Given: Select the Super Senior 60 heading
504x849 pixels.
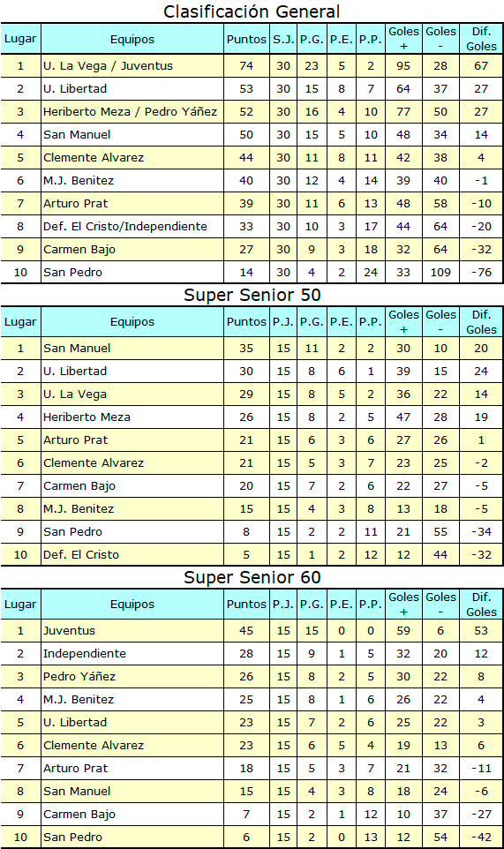Looking at the screenshot, I should tap(252, 578).
